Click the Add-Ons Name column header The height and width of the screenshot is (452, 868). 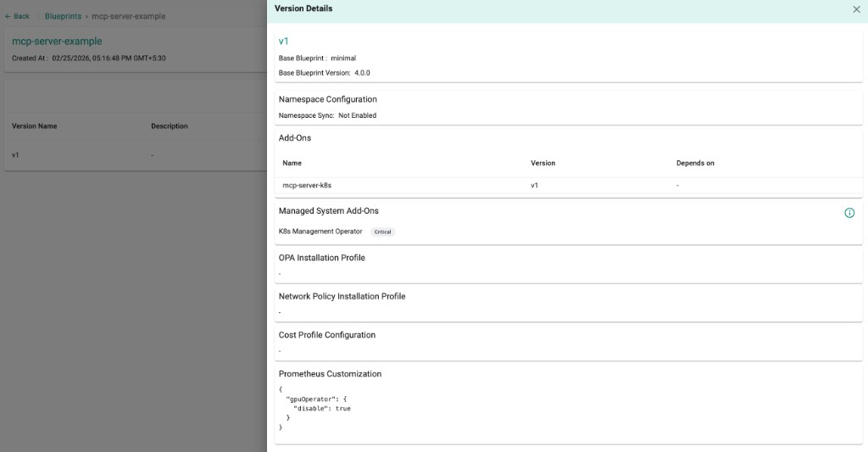coord(292,163)
